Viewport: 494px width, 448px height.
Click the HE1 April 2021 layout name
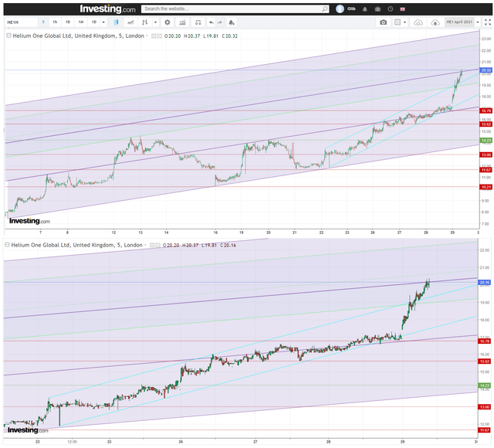(459, 22)
